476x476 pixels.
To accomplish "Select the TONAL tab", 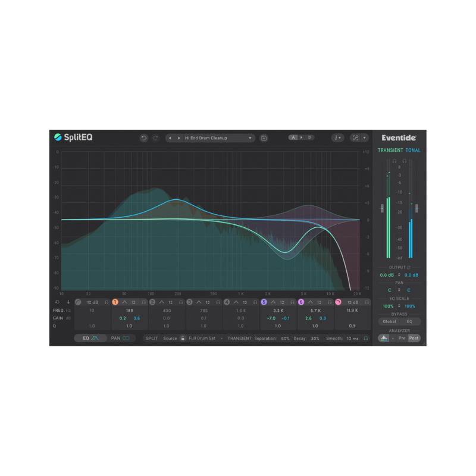I will (x=412, y=151).
